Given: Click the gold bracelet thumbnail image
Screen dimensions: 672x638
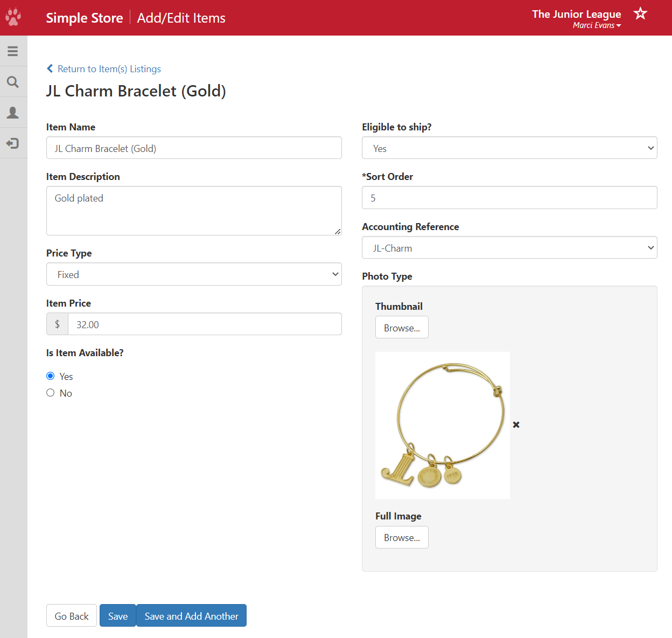Looking at the screenshot, I should 443,425.
